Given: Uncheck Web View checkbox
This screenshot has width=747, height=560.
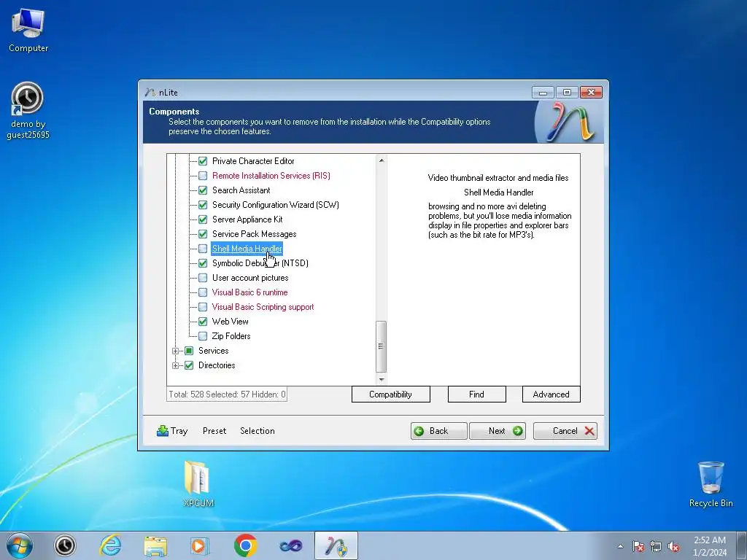Looking at the screenshot, I should (x=203, y=322).
